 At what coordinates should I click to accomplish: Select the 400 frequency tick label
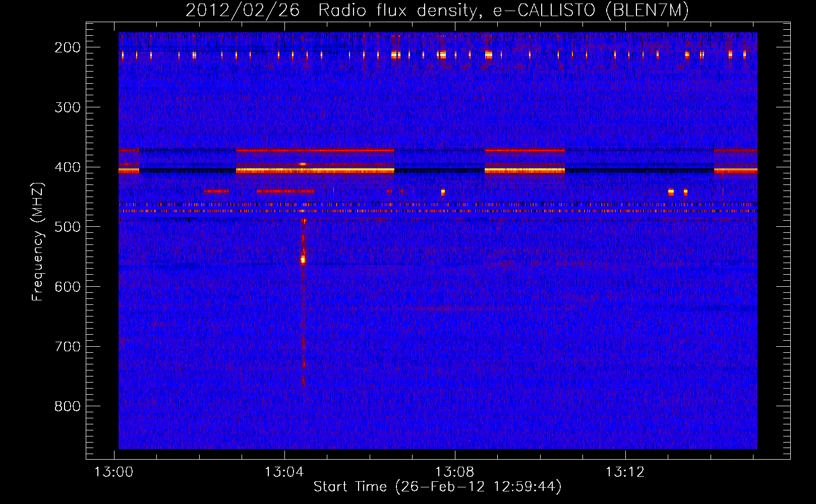coord(67,167)
